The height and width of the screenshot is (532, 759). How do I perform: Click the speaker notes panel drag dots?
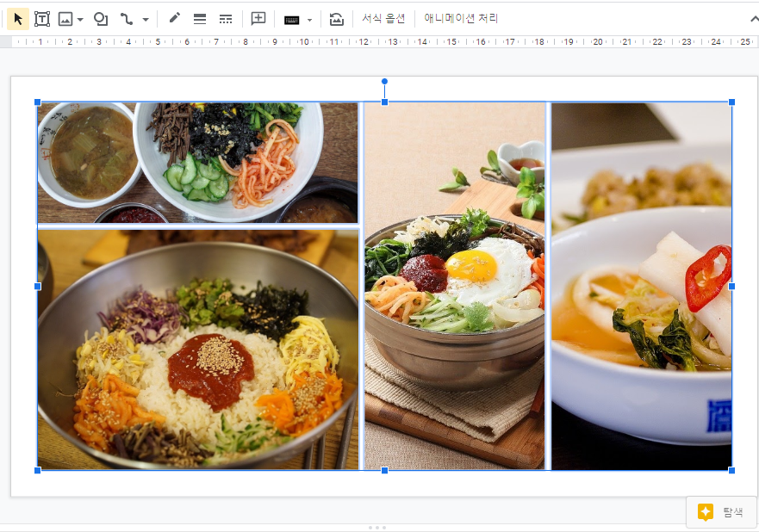[x=377, y=528]
